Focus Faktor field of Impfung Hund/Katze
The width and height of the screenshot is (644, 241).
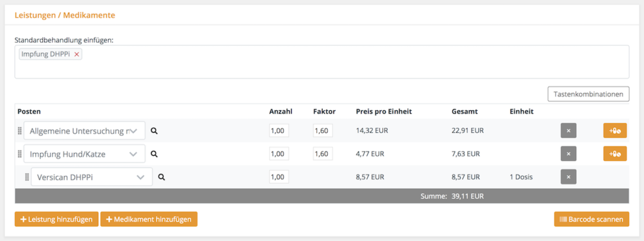(x=323, y=154)
